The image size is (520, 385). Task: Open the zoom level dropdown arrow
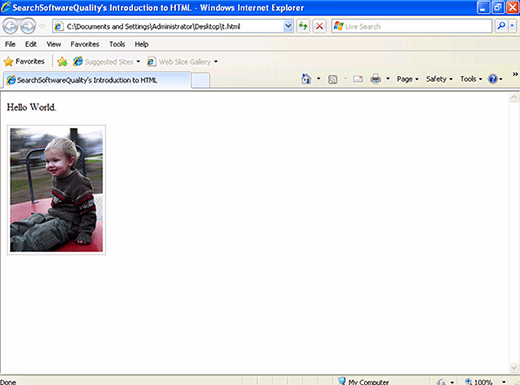504,382
